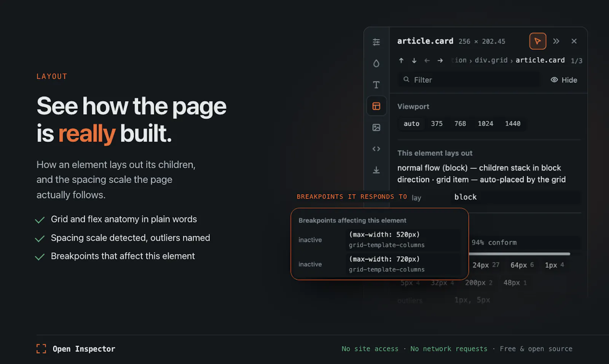Screen dimensions: 609x364
Task: Click the download export icon
Action: 376,170
